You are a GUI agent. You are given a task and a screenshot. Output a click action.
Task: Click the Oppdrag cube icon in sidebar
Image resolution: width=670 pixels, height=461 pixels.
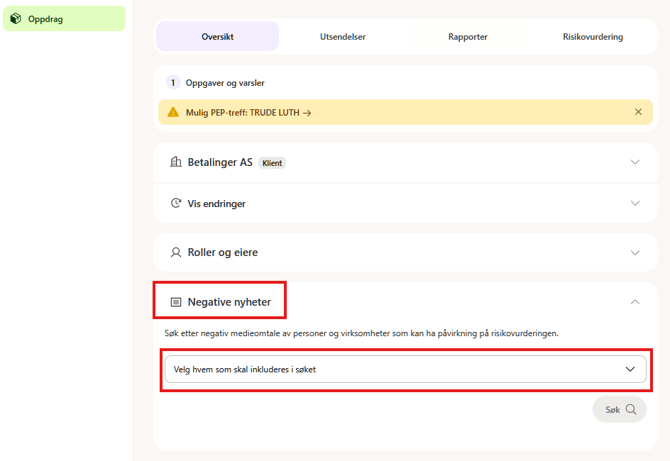pyautogui.click(x=16, y=18)
